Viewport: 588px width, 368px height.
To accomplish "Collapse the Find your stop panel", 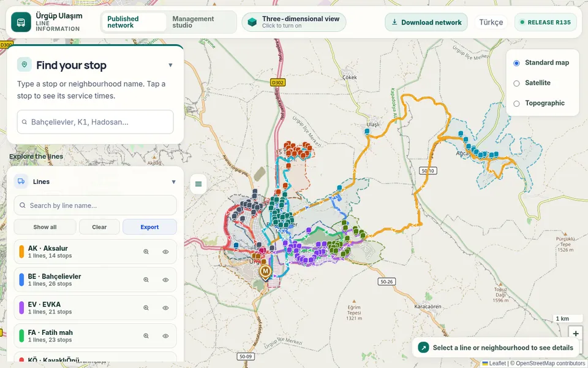I will (x=170, y=66).
